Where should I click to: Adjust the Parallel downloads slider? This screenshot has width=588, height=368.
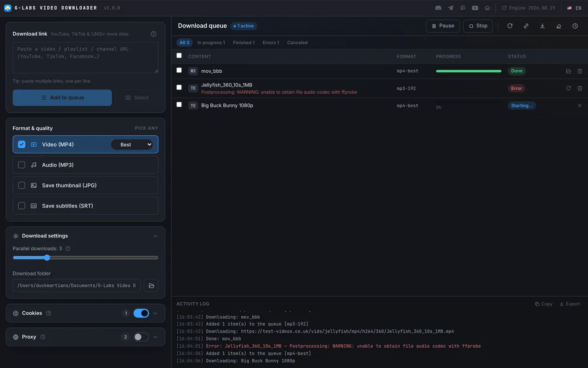point(85,258)
